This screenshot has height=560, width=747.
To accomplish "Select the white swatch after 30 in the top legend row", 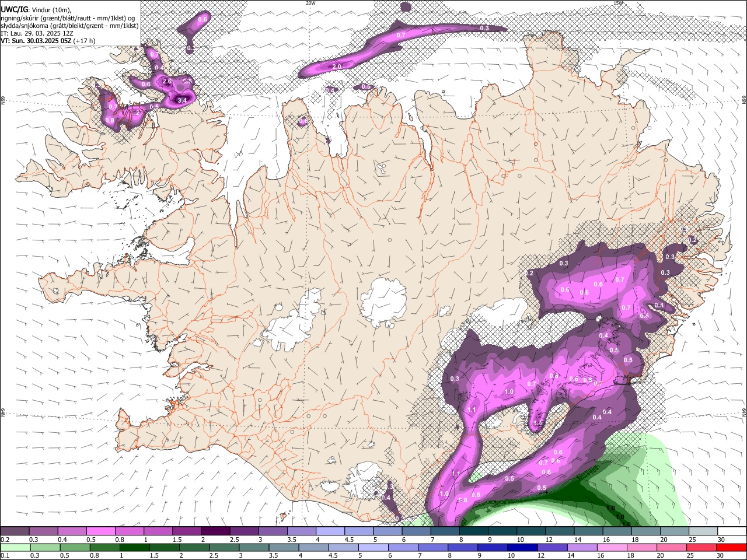I will click(732, 531).
